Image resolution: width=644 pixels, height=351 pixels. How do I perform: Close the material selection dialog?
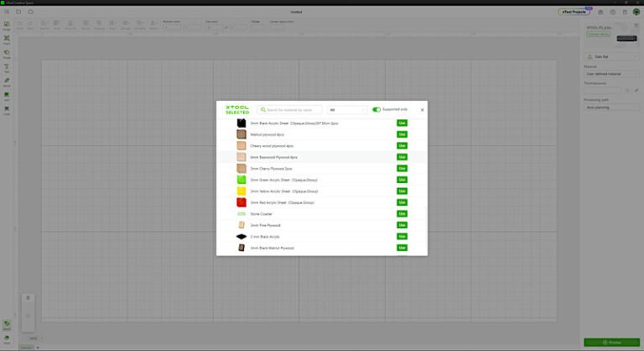422,110
